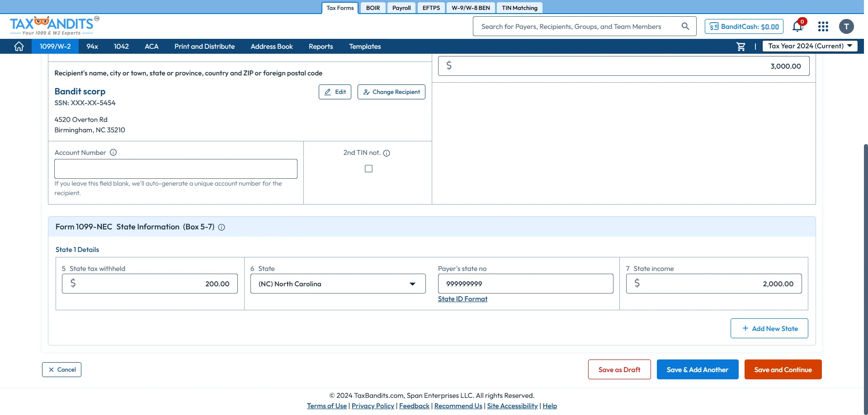Click Save and Continue
Screen dimensions: 868x415
(x=783, y=369)
